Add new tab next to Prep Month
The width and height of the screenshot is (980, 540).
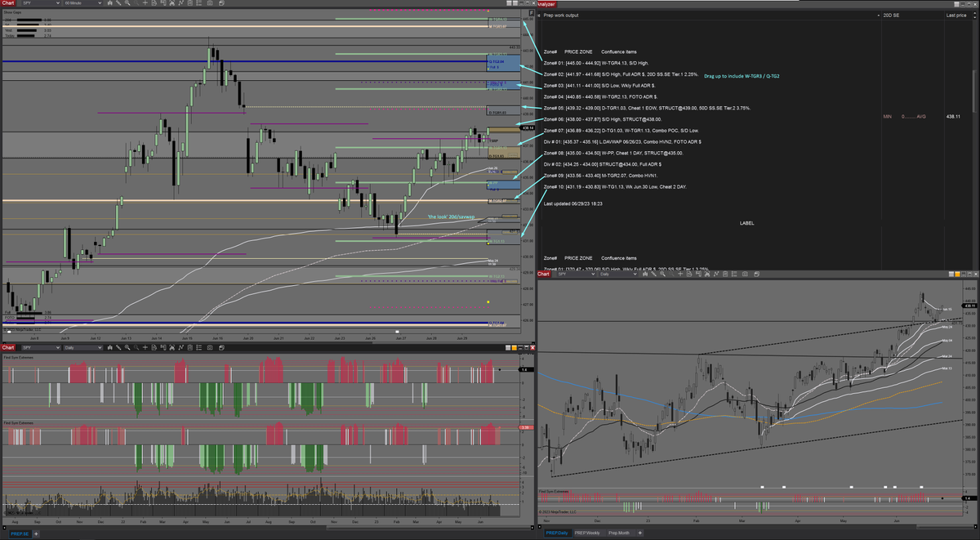(x=639, y=533)
